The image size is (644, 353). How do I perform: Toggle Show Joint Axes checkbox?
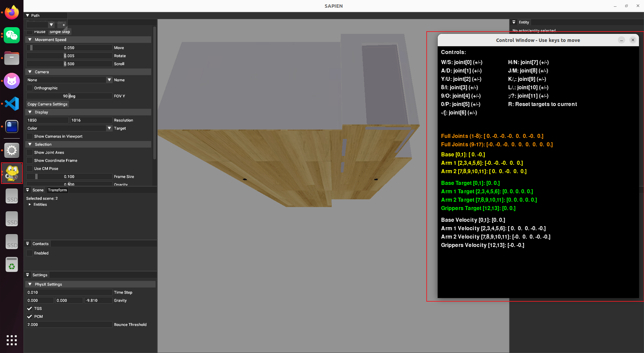[x=30, y=152]
